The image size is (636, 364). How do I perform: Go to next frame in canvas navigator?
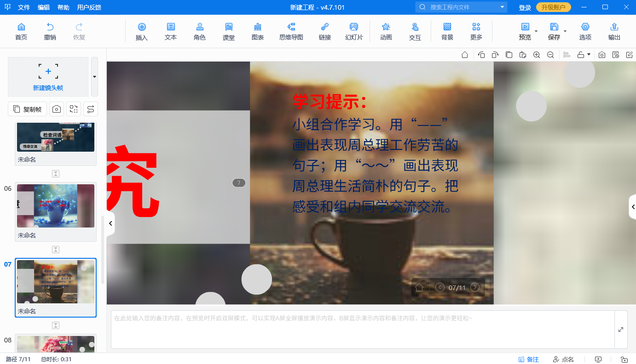(475, 287)
